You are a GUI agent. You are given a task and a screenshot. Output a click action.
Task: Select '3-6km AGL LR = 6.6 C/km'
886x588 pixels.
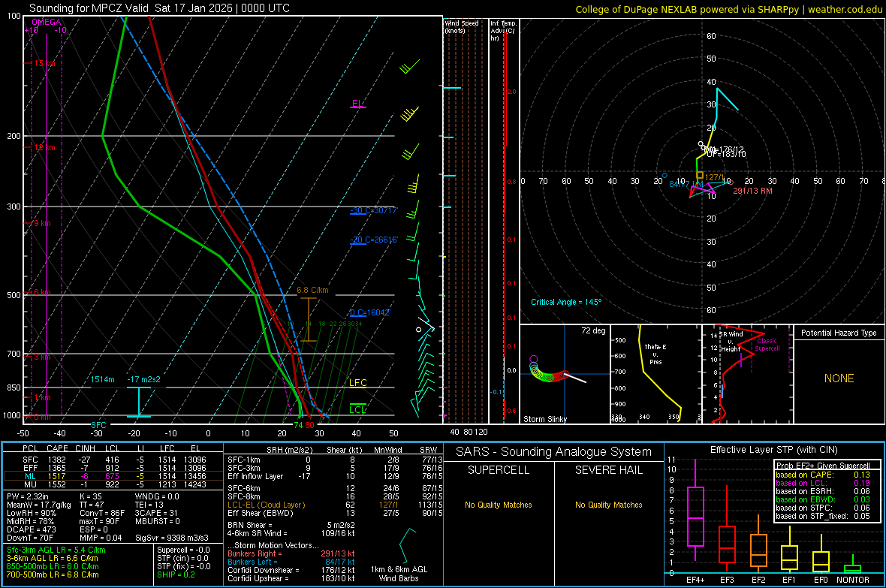[x=52, y=558]
